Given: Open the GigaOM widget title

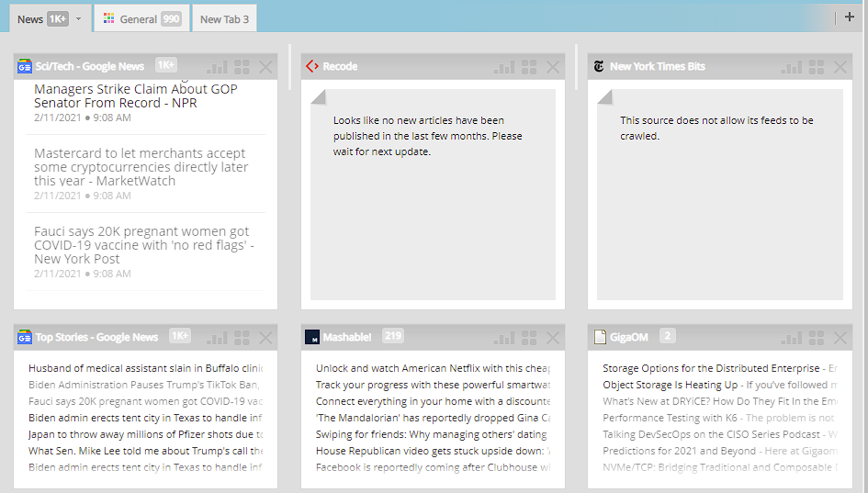Looking at the screenshot, I should pyautogui.click(x=629, y=337).
